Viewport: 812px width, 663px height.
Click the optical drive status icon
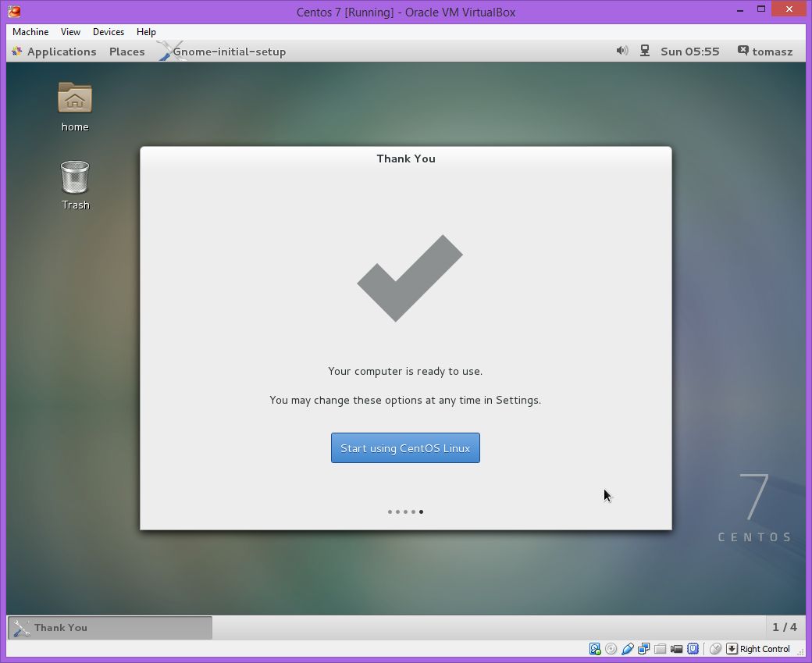click(611, 648)
